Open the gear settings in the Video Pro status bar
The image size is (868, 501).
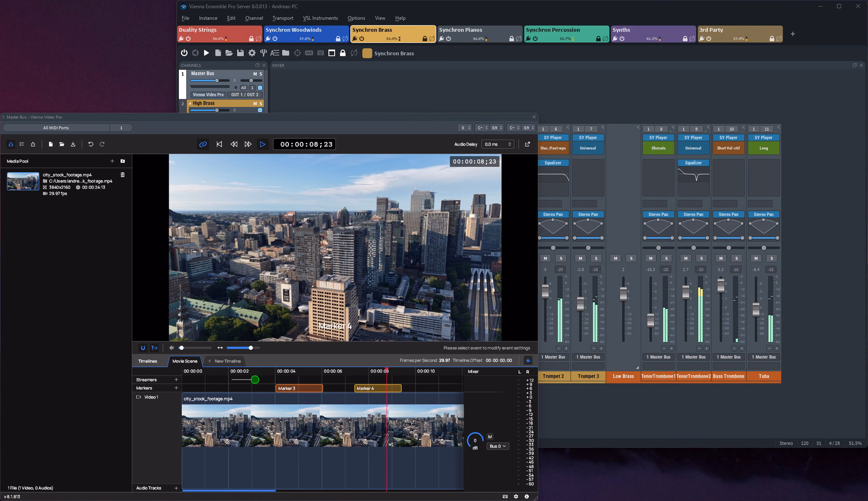tap(516, 497)
